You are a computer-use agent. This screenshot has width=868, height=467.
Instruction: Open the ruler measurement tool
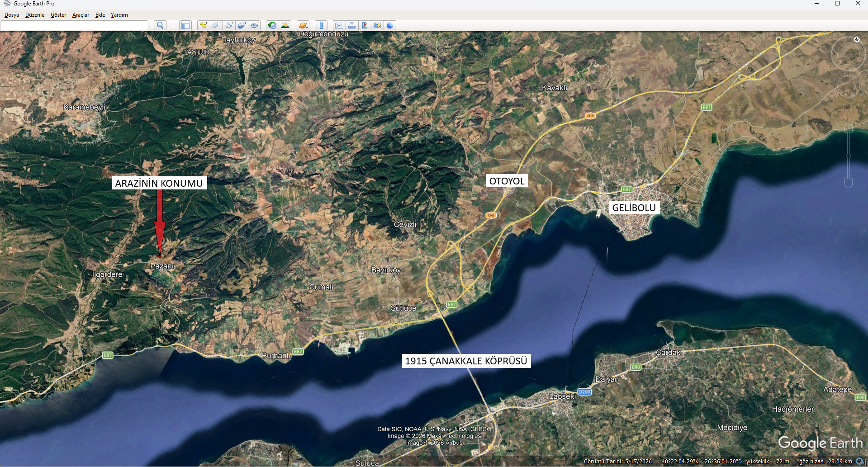click(x=321, y=25)
